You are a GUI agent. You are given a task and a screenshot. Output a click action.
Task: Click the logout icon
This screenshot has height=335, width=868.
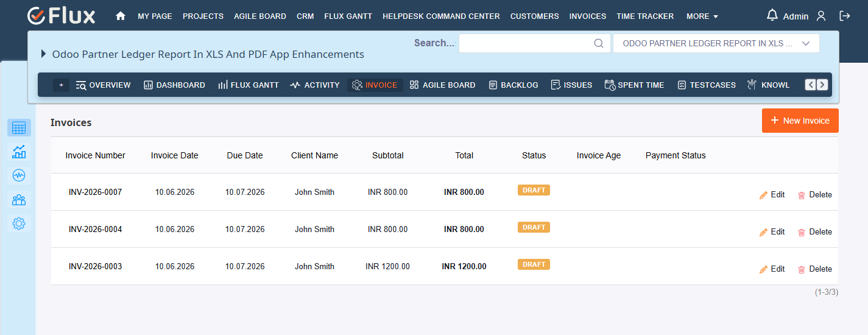click(x=845, y=16)
